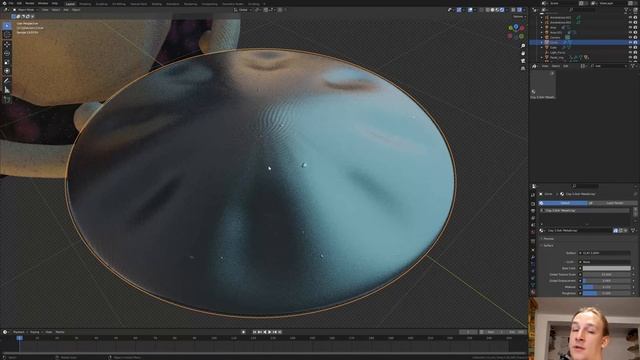Select the Measure tool

tap(7, 90)
